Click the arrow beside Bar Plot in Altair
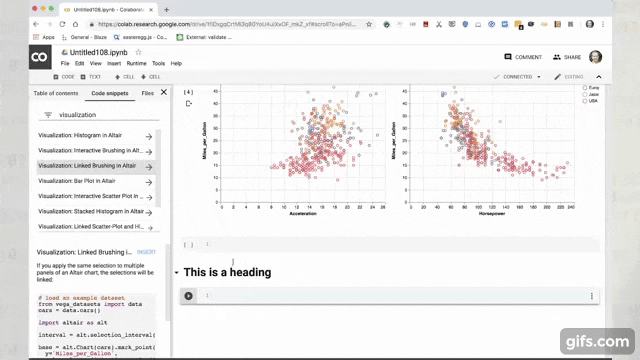640x360 pixels. click(149, 182)
